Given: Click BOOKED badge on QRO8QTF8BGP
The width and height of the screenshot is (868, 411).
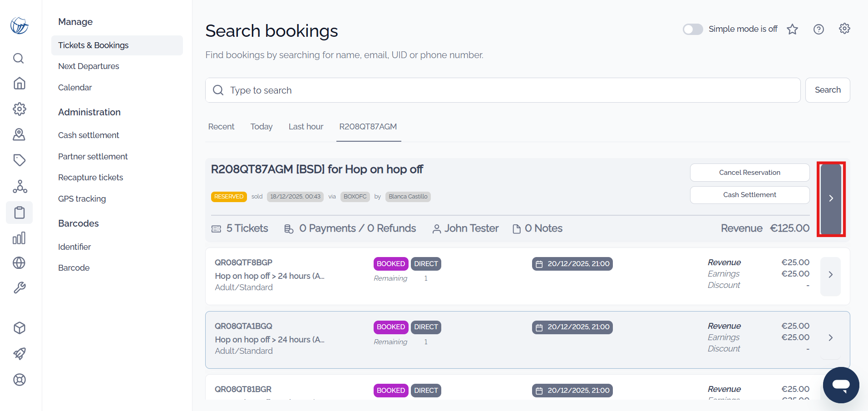Looking at the screenshot, I should point(391,264).
